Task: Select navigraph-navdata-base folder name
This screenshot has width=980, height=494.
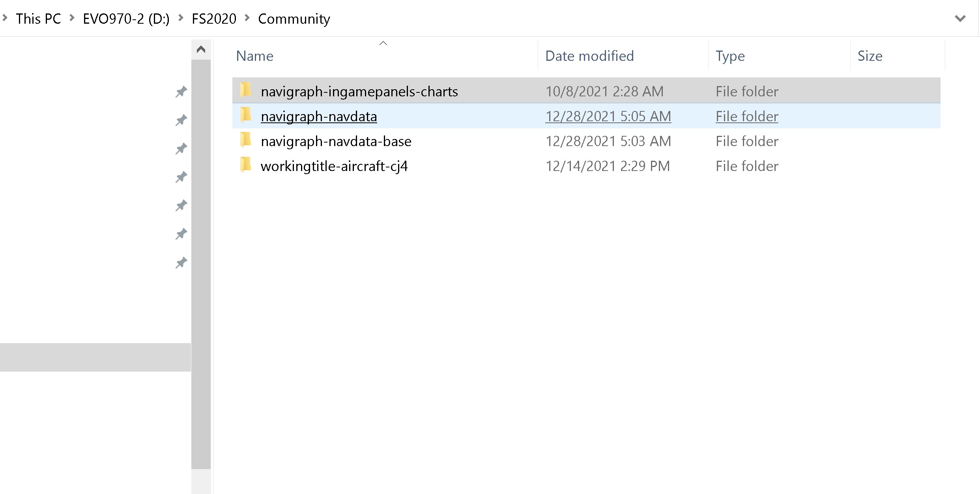Action: tap(336, 141)
